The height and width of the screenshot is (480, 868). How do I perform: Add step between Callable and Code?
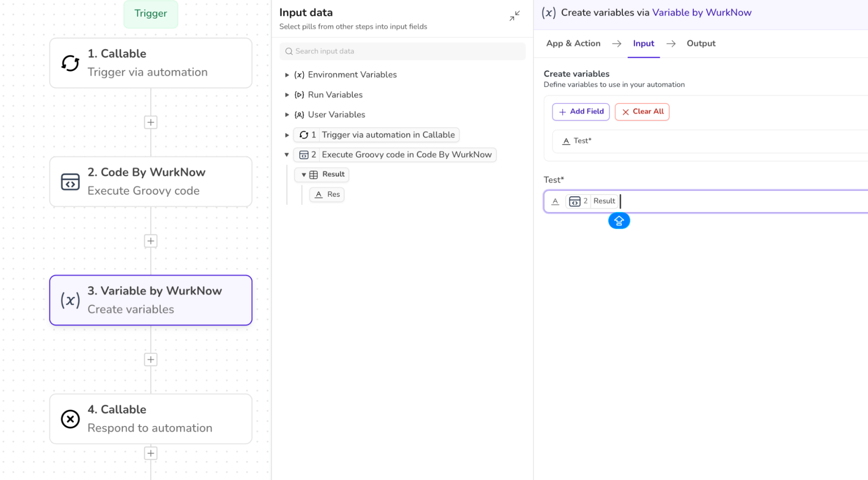(151, 122)
